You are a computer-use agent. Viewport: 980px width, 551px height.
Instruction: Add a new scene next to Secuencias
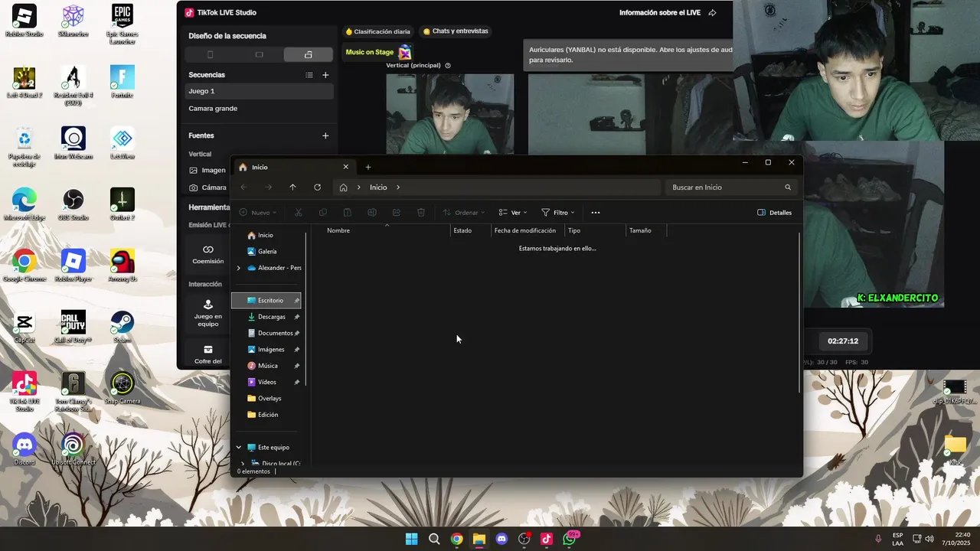click(x=325, y=75)
